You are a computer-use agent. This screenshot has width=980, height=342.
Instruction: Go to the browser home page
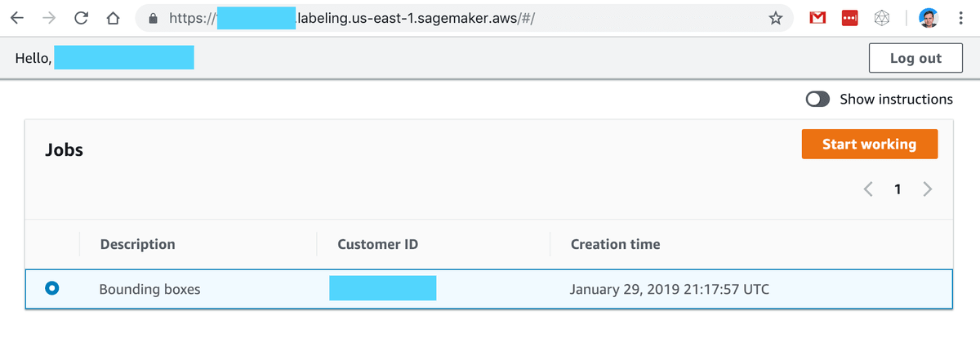(x=113, y=18)
